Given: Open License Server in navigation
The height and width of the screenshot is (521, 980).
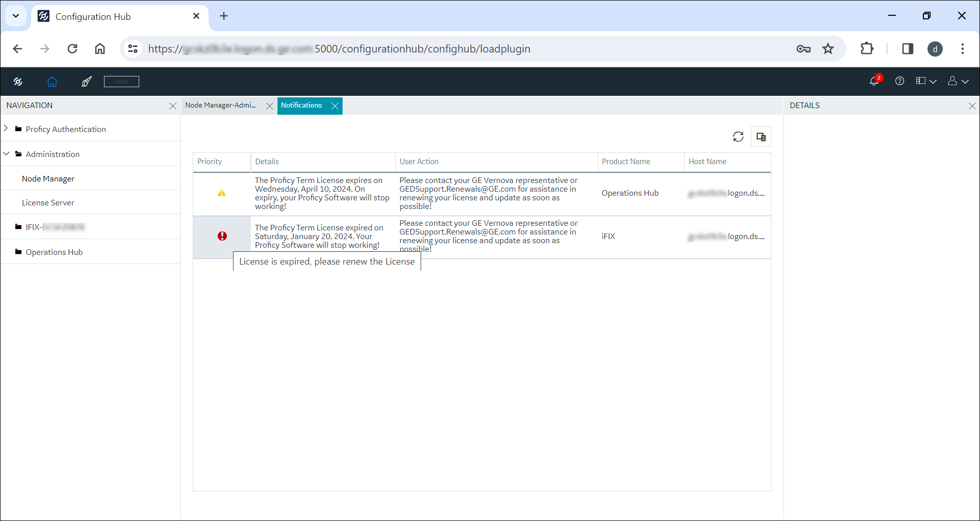Looking at the screenshot, I should [48, 203].
